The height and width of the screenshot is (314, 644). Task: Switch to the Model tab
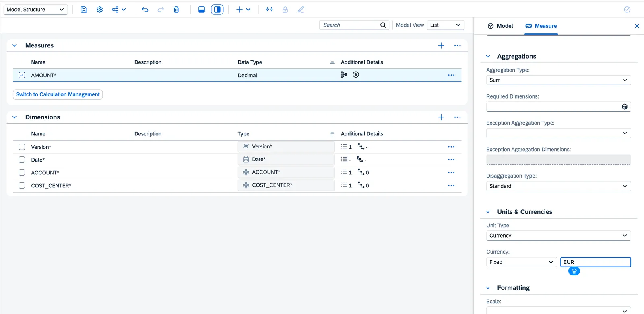(x=500, y=26)
